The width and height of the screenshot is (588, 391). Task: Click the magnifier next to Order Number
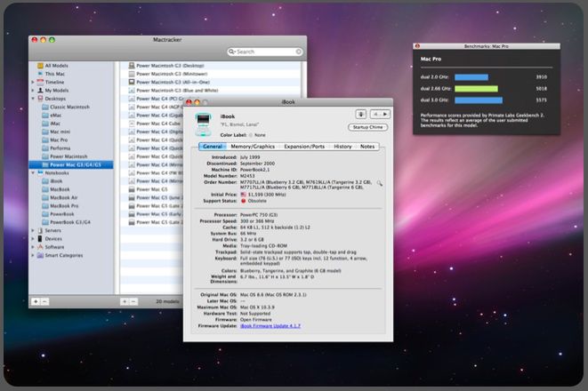(380, 183)
